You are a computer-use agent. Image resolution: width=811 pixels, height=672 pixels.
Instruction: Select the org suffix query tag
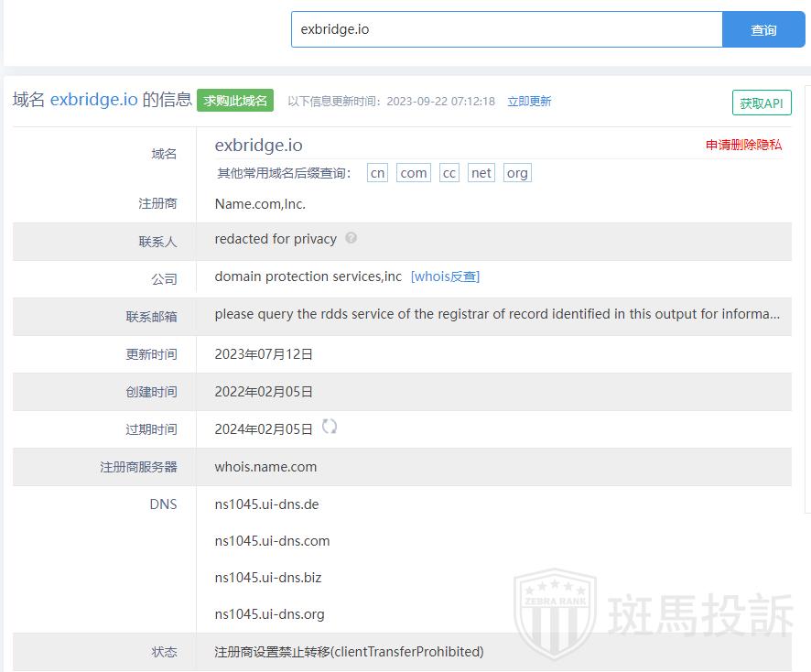pyautogui.click(x=517, y=173)
